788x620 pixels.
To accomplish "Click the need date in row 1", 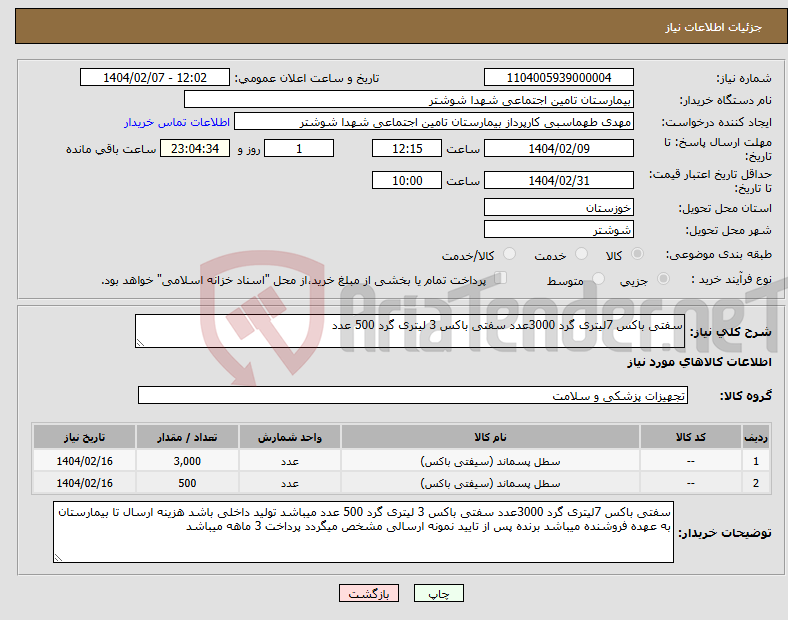I will point(84,461).
